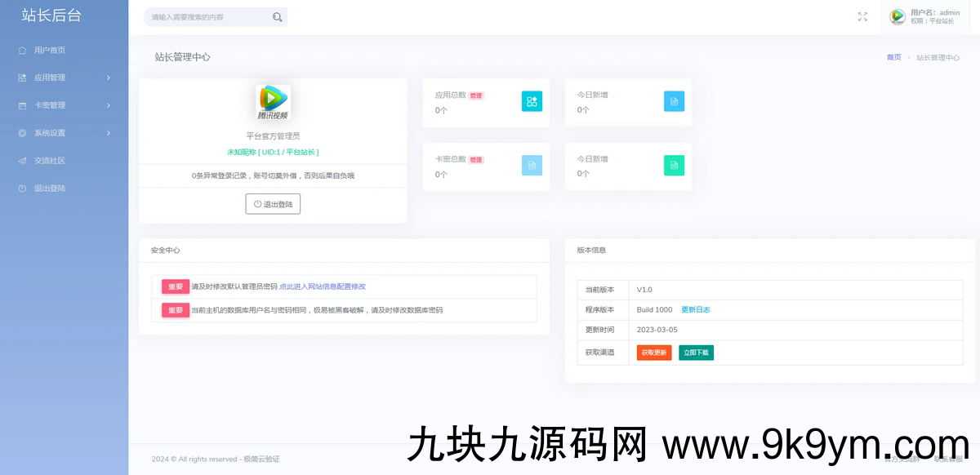
Task: Click the search magnifier icon
Action: (x=278, y=17)
